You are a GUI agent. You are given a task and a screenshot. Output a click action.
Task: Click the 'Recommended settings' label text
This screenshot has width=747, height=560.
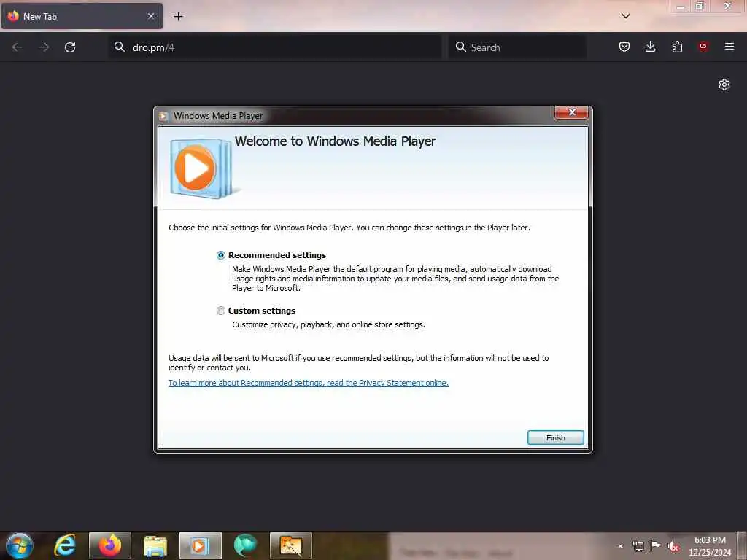pos(277,255)
